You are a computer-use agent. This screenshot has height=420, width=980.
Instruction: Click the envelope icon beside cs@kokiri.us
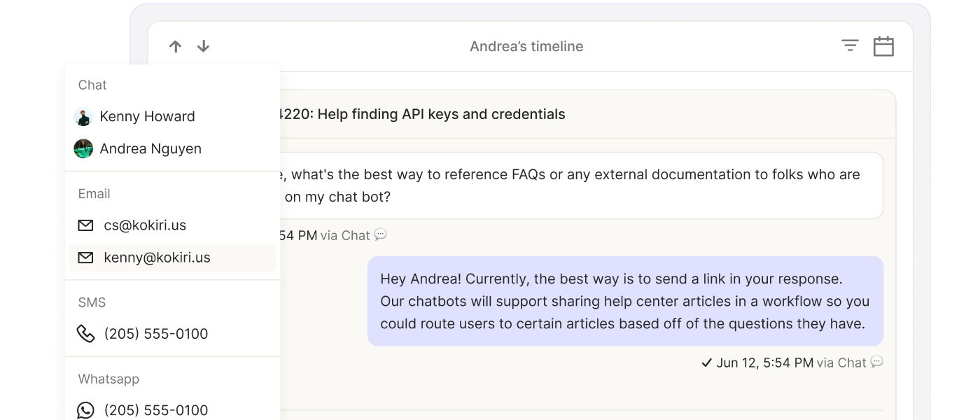(x=85, y=225)
